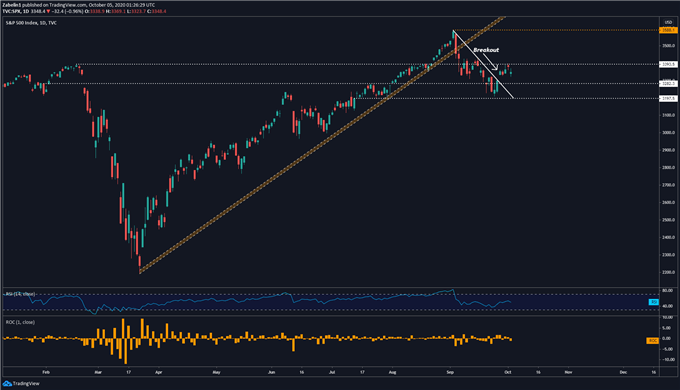This screenshot has width=680, height=390.
Task: Click the Mar marker on time axis
Action: click(x=98, y=372)
